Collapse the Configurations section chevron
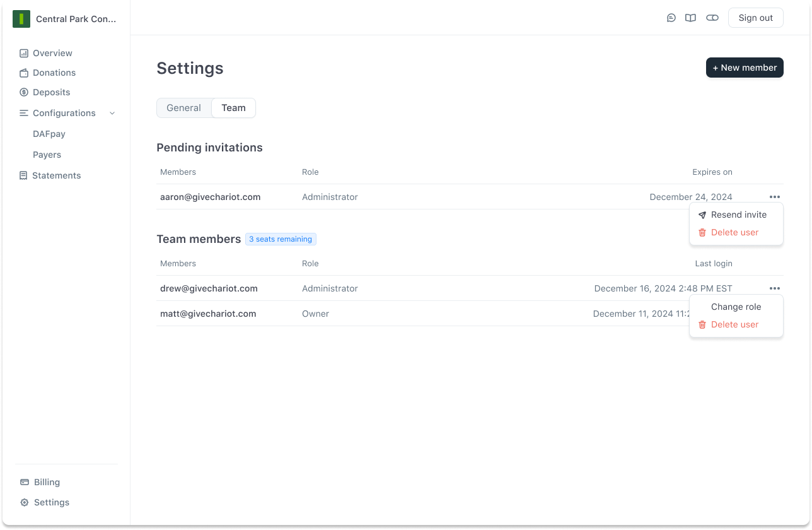This screenshot has width=812, height=530. pos(112,114)
